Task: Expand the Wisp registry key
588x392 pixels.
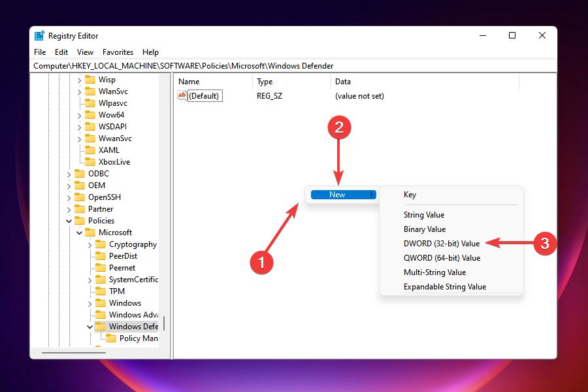Action: tap(79, 79)
